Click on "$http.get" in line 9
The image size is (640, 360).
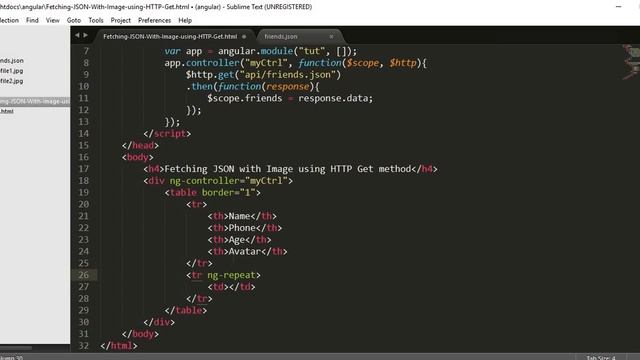tap(210, 75)
